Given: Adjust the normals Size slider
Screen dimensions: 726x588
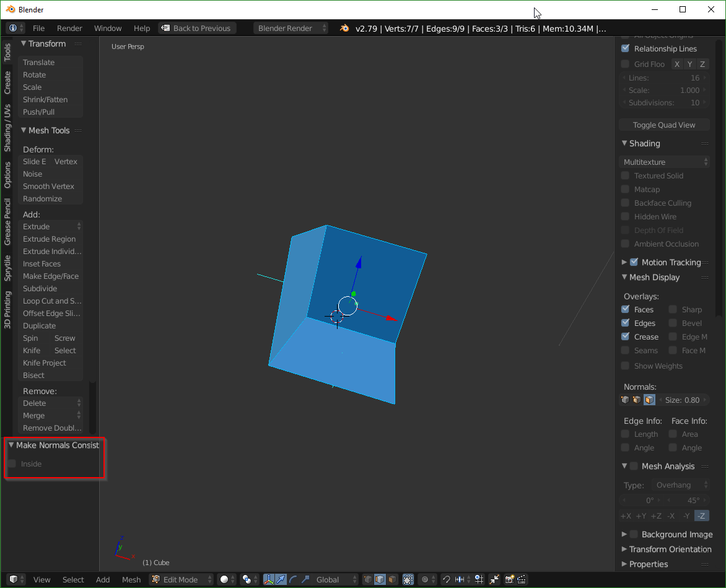Looking at the screenshot, I should [683, 400].
